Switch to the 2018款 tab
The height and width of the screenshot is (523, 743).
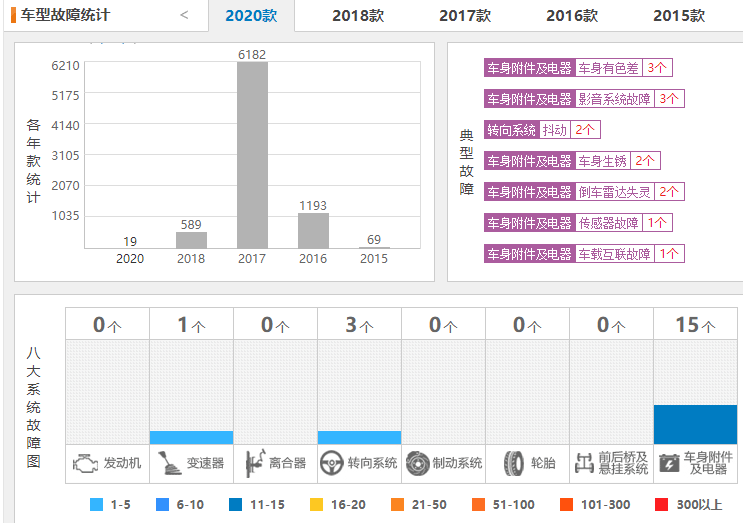(358, 16)
